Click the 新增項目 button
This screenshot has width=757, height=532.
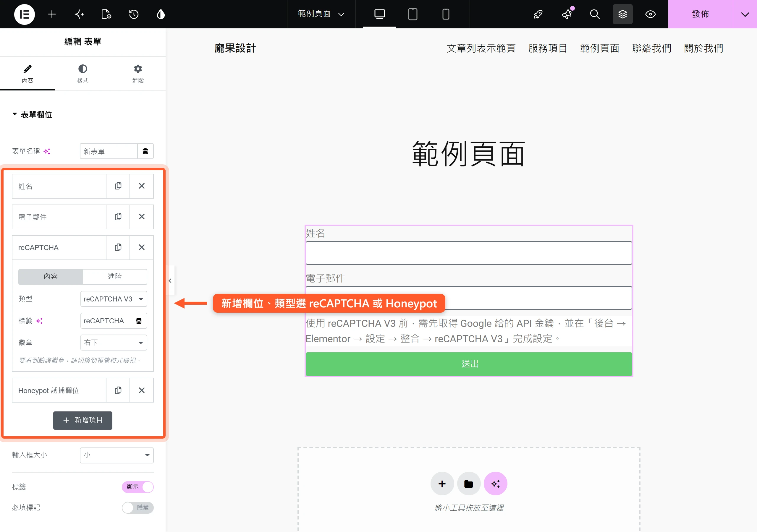[83, 421]
